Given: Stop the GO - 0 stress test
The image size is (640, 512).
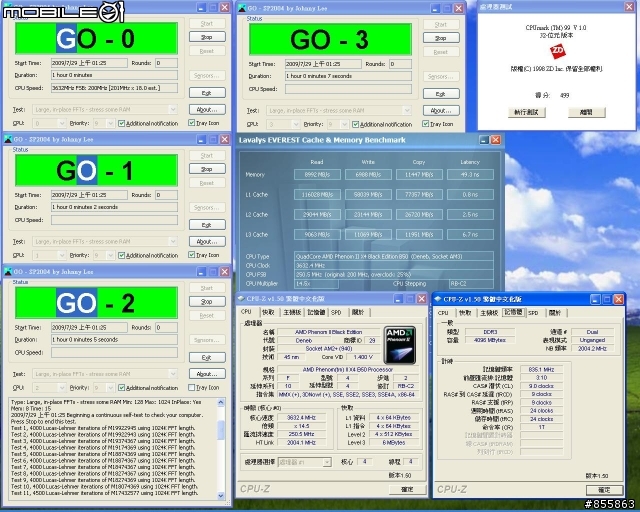Looking at the screenshot, I should [207, 37].
